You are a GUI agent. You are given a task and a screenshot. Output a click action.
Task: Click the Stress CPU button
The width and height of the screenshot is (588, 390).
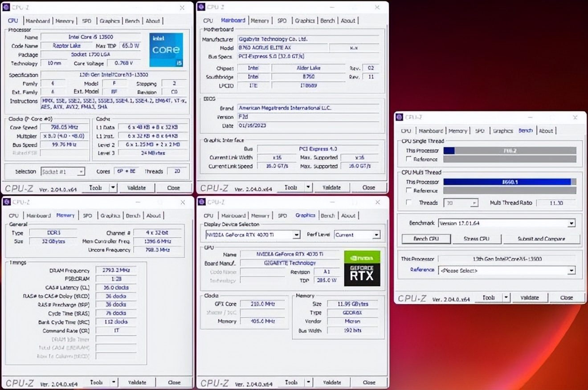[477, 239]
